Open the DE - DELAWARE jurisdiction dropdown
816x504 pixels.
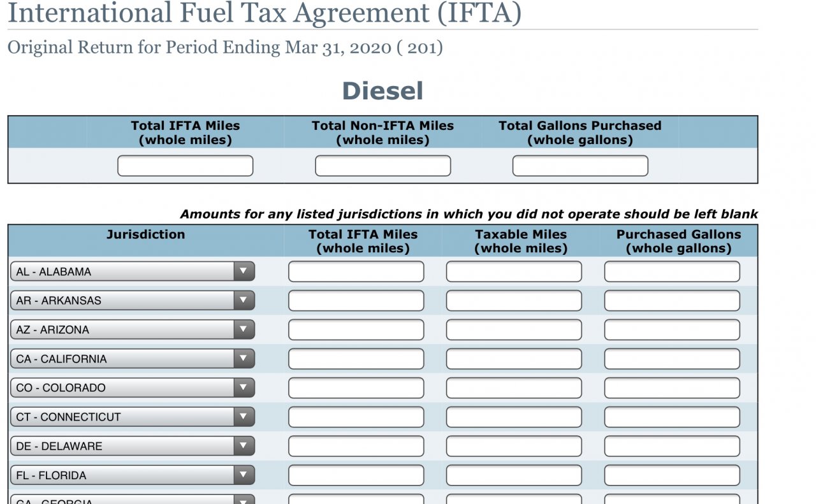tap(133, 446)
